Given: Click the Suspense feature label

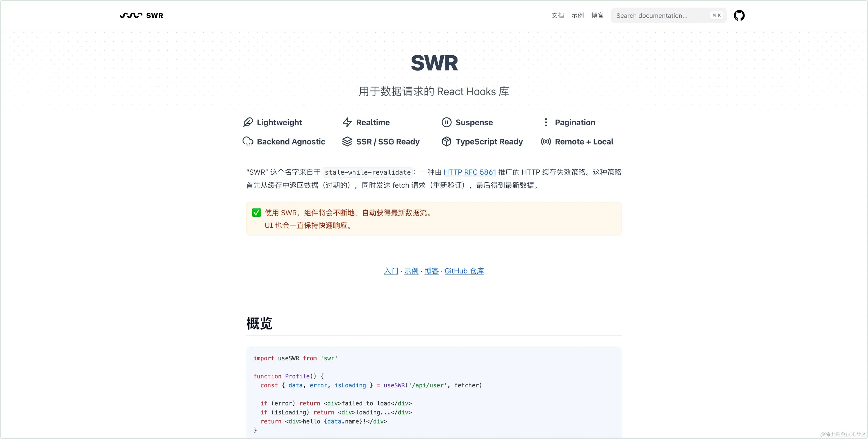Looking at the screenshot, I should pyautogui.click(x=474, y=122).
